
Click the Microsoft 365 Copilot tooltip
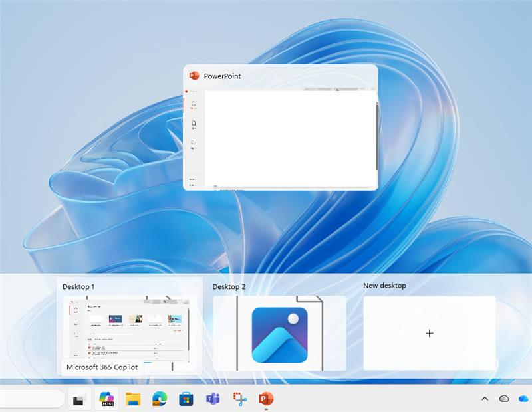102,367
